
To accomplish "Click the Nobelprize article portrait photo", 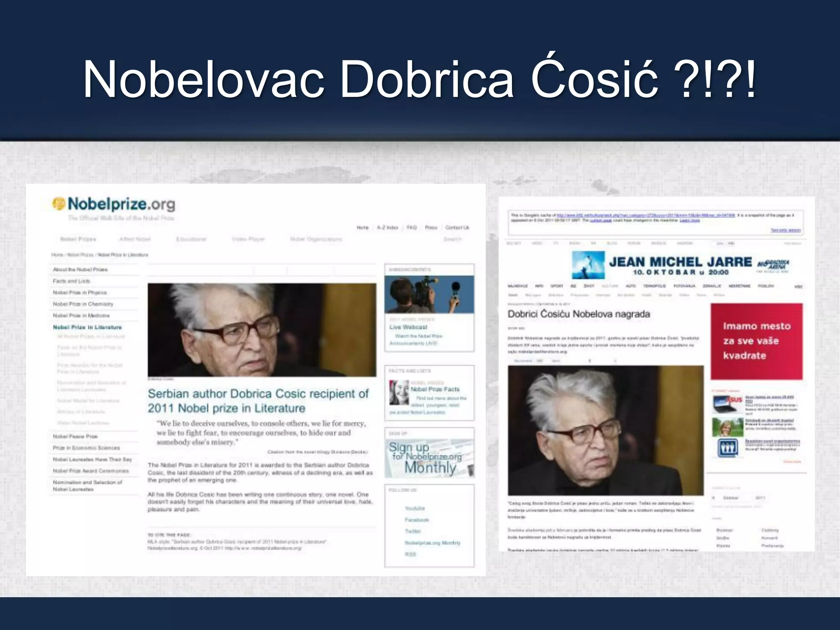I will click(x=262, y=330).
